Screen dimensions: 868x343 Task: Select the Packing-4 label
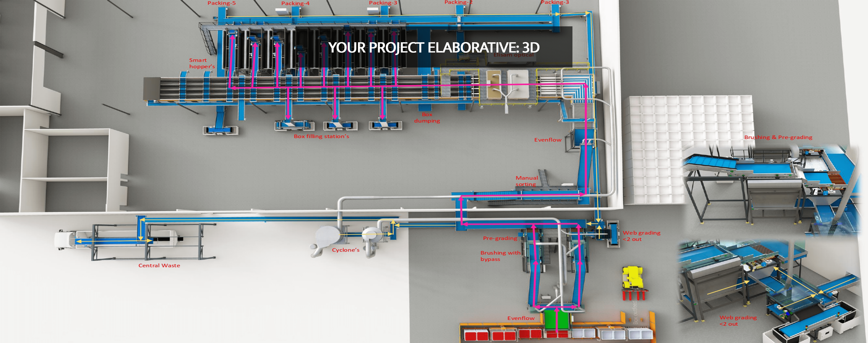pyautogui.click(x=295, y=3)
